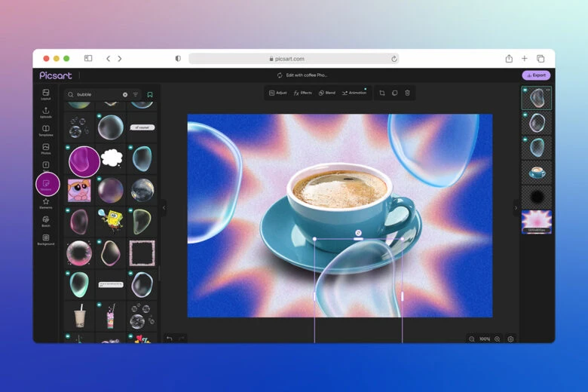
Task: Open the sticker search filter options
Action: 136,95
